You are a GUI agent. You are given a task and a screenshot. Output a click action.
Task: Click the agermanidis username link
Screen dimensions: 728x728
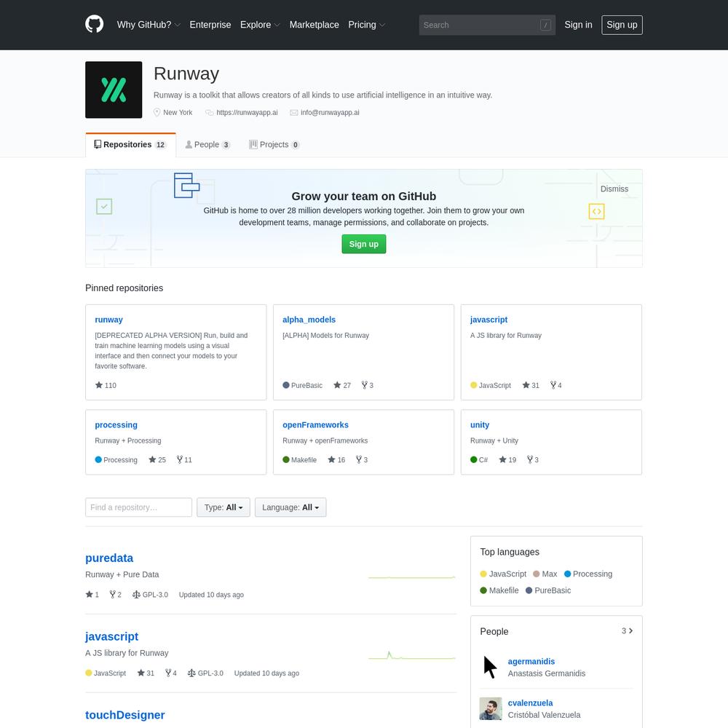point(531,661)
